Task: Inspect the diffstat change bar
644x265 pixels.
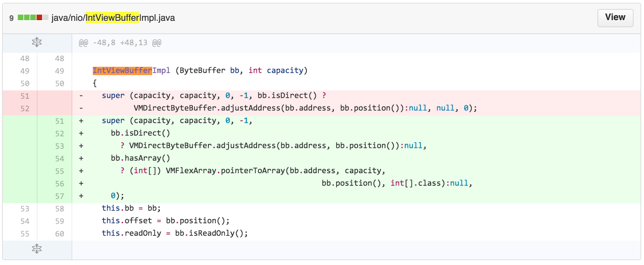Action: click(33, 18)
